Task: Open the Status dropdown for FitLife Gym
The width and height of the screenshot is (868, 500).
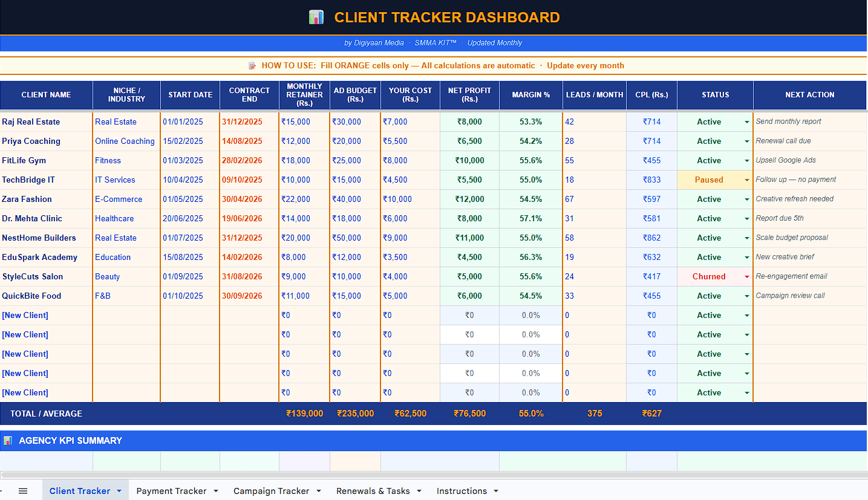Action: (747, 161)
